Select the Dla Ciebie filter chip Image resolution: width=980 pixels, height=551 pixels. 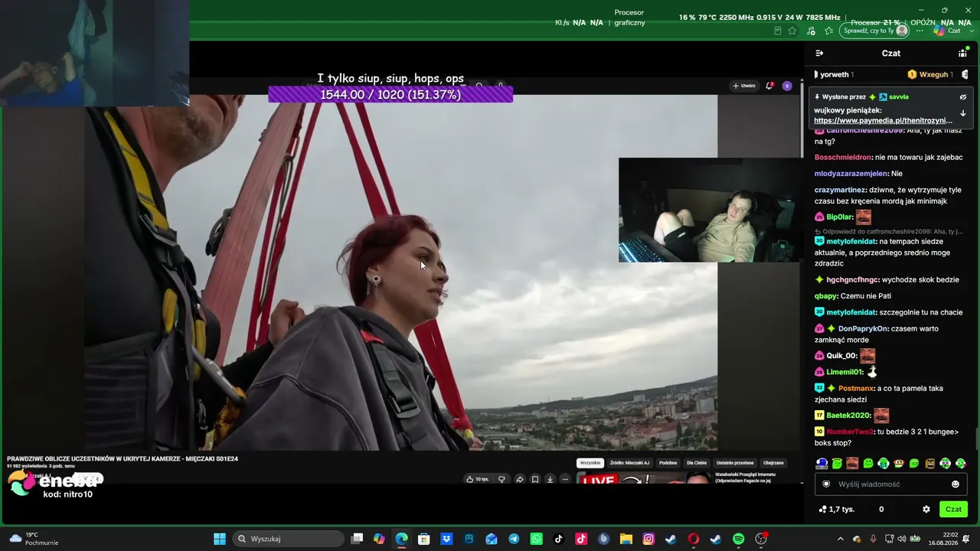697,463
